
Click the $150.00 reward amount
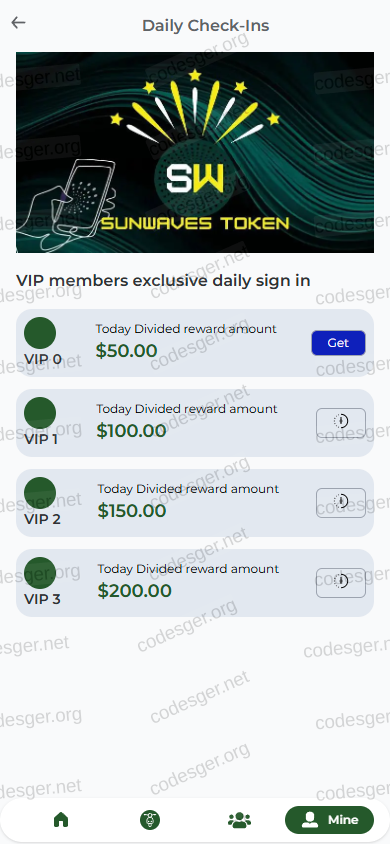(132, 511)
